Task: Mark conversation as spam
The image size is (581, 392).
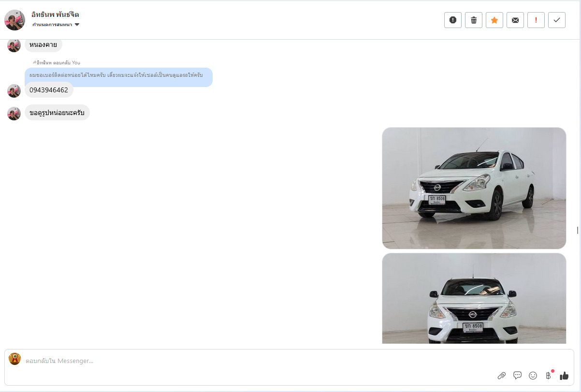Action: coord(452,20)
